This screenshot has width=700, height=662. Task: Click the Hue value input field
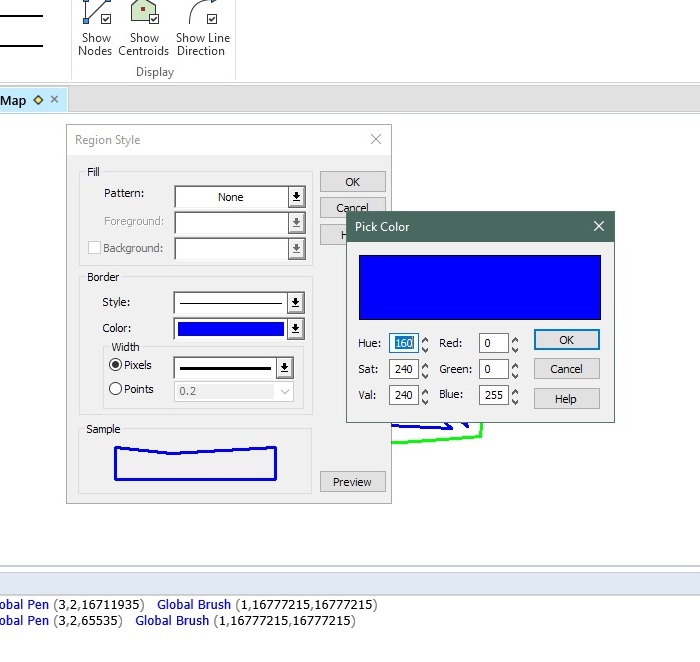403,343
